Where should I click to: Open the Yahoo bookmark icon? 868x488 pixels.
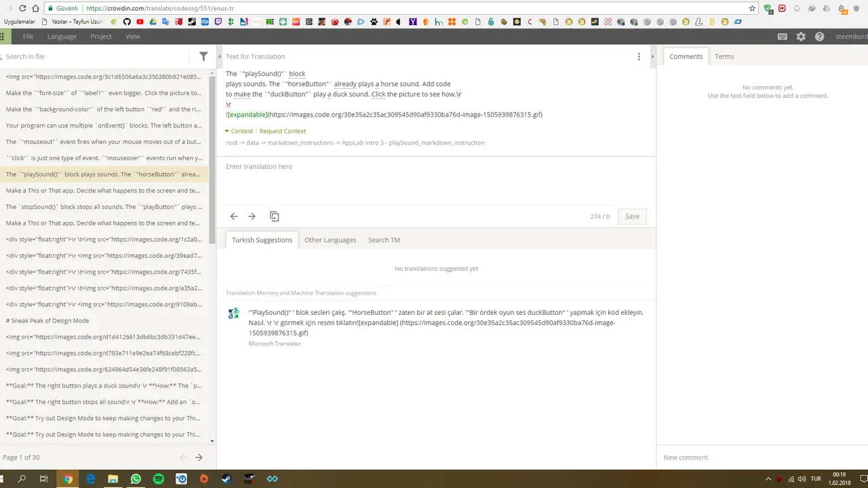pos(413,22)
